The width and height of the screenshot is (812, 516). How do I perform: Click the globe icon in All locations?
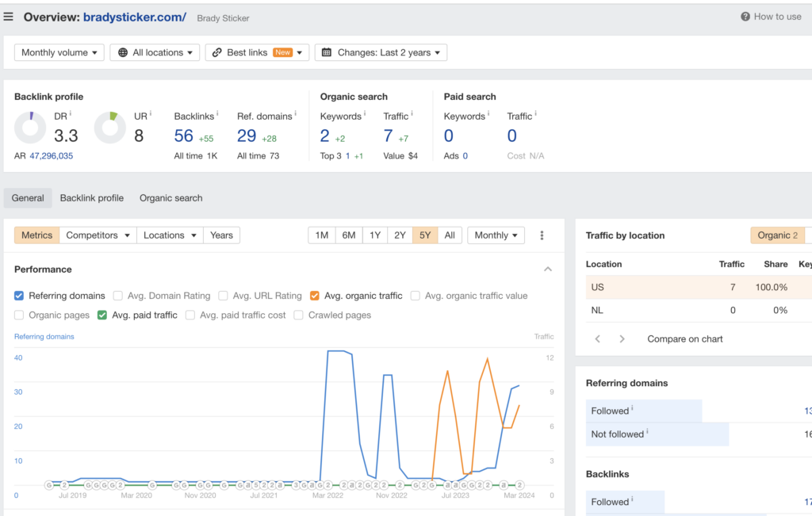click(x=123, y=52)
